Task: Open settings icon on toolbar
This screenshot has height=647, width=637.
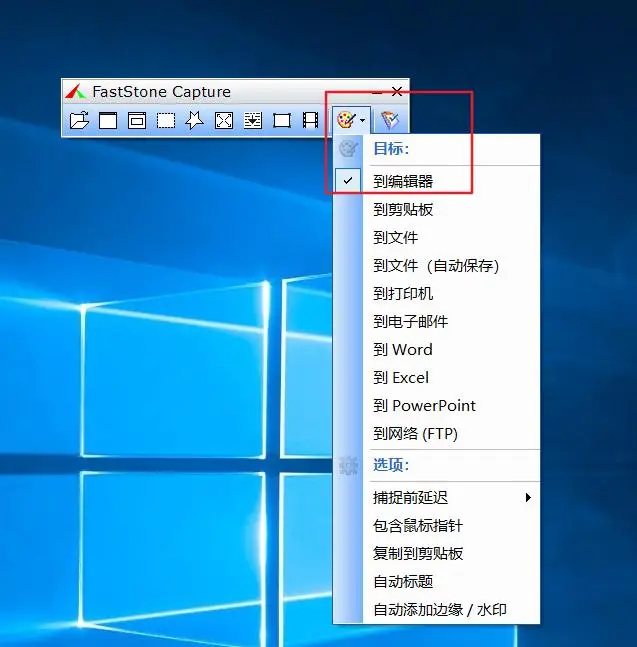Action: click(x=390, y=120)
